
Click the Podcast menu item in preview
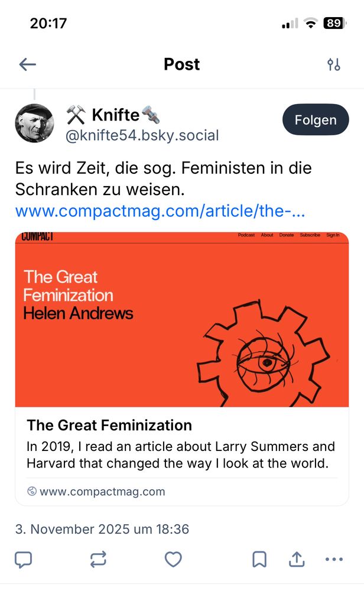click(x=247, y=235)
